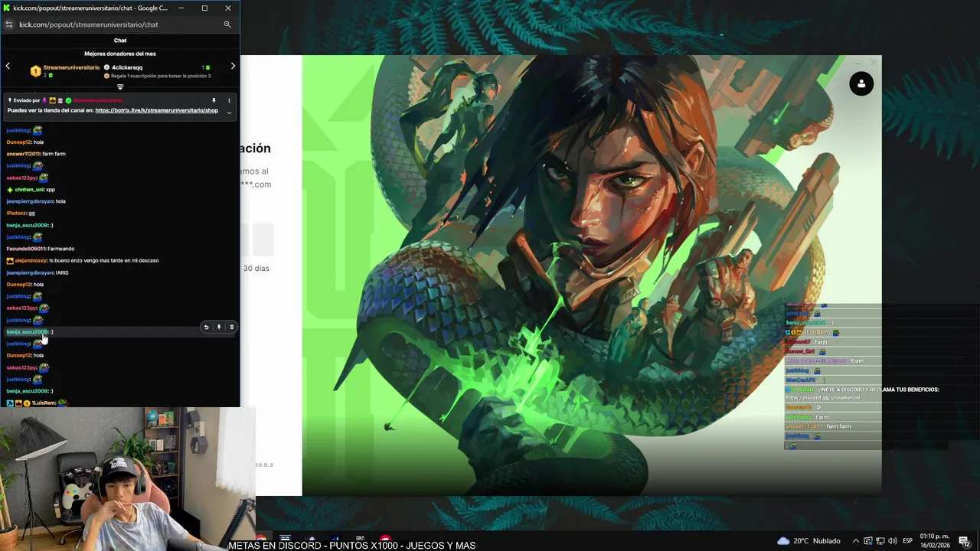Image resolution: width=980 pixels, height=551 pixels.
Task: Go to previous top donors slide
Action: pos(8,67)
